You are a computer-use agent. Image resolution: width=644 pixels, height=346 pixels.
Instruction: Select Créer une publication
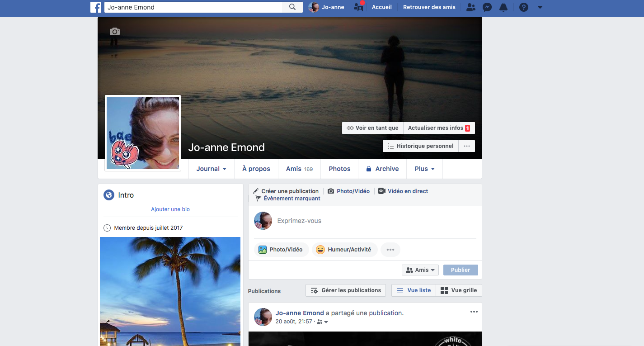pos(286,191)
